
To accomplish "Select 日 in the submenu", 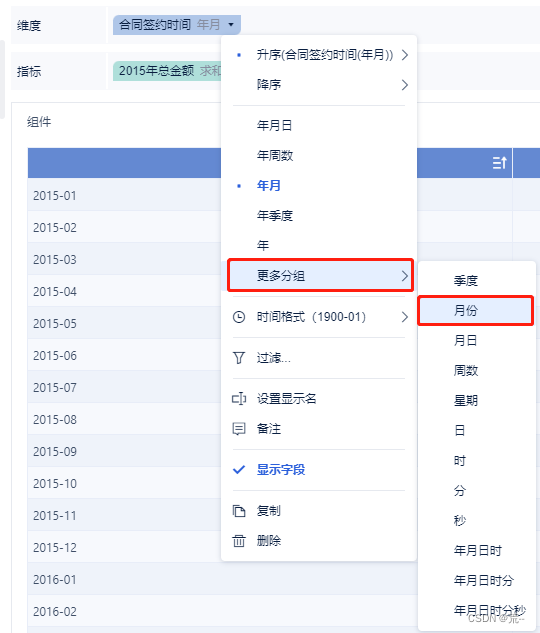I will [x=476, y=431].
